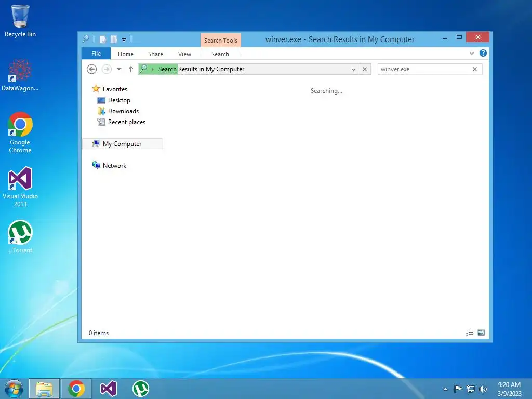Viewport: 532px width, 399px height.
Task: Click the New folder quick access icon
Action: click(114, 39)
